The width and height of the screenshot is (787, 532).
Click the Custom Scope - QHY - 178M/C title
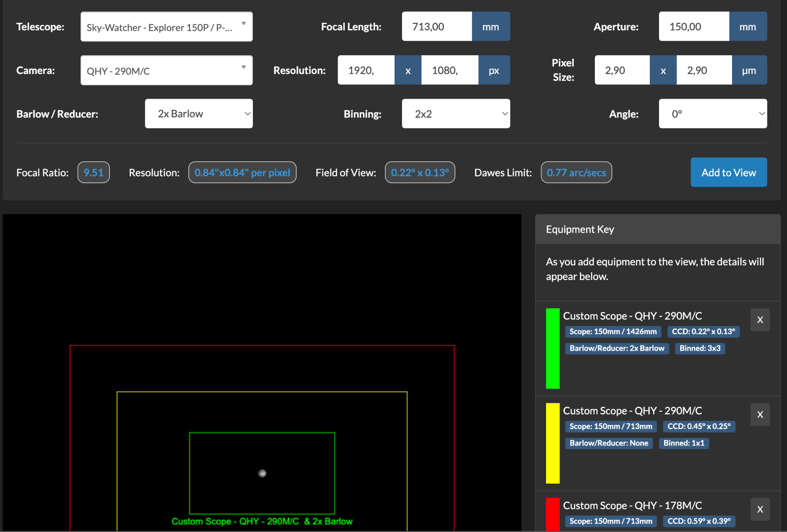click(633, 505)
